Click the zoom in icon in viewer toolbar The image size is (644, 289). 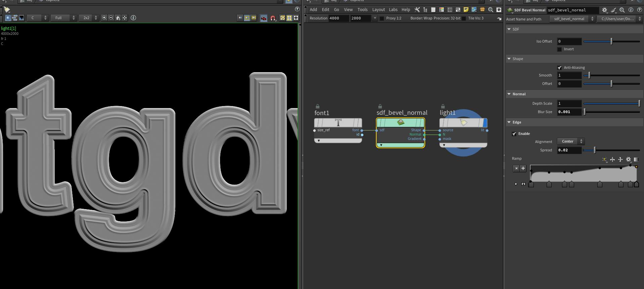104,18
